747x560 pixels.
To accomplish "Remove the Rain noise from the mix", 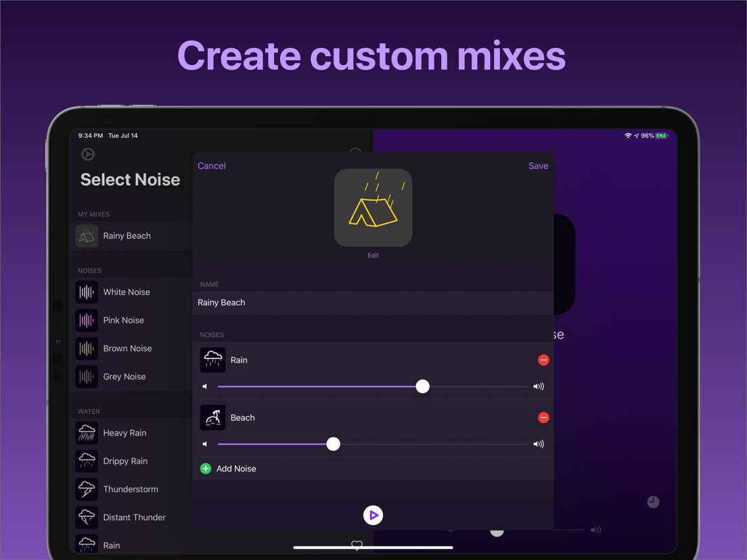I will 543,360.
